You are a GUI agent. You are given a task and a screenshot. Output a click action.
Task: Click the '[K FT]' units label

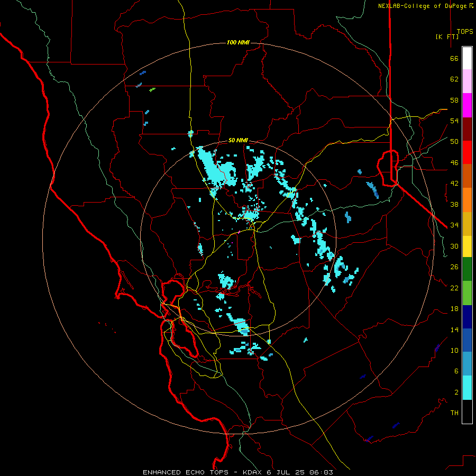pos(447,36)
